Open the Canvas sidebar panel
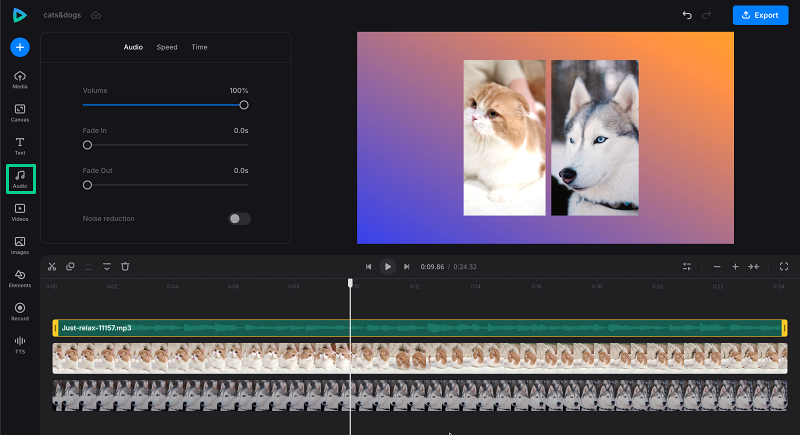This screenshot has width=800, height=435. tap(20, 113)
